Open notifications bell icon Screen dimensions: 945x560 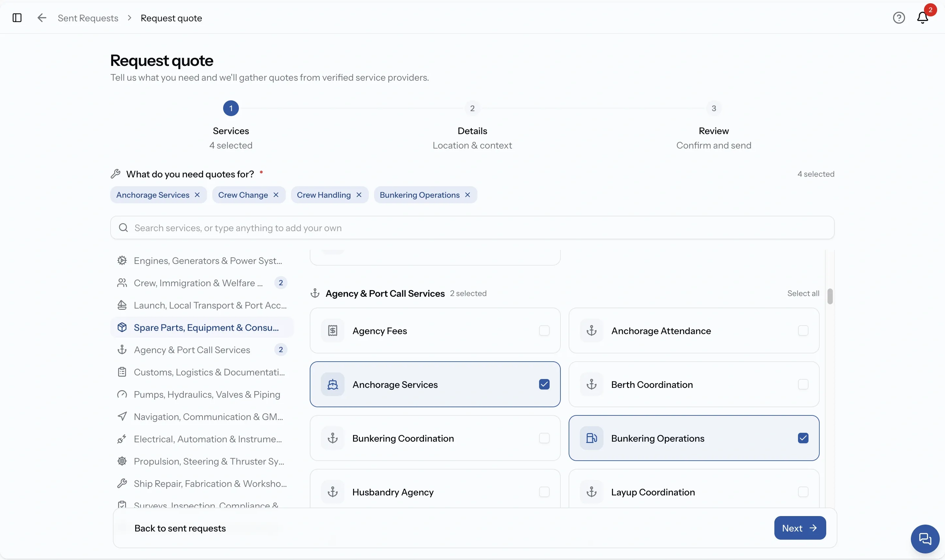coord(923,18)
